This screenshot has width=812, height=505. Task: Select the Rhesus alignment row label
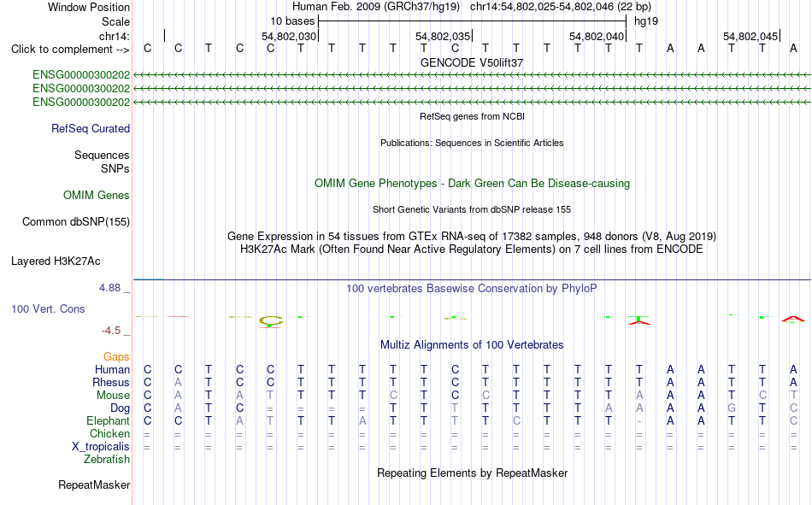pyautogui.click(x=111, y=382)
